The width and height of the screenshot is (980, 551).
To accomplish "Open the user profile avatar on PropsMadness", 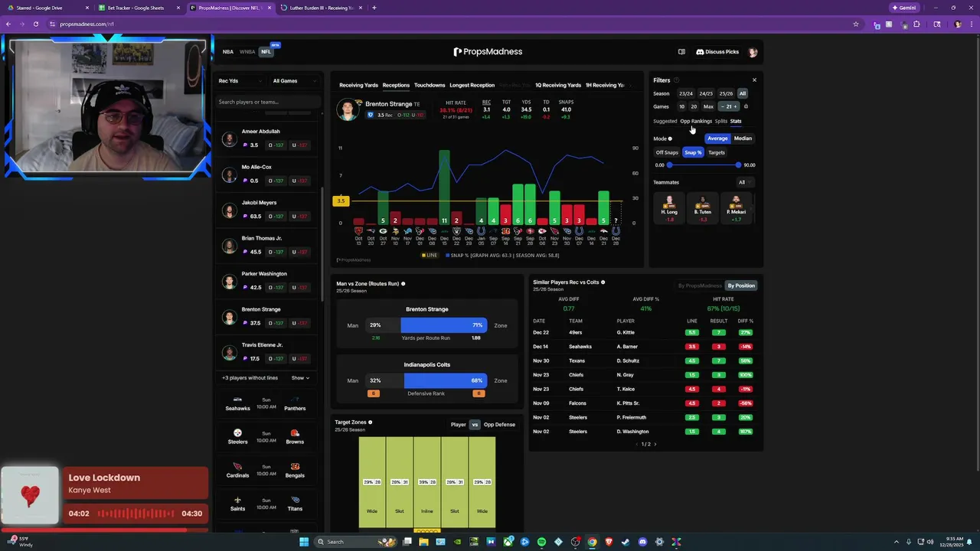I will click(753, 52).
